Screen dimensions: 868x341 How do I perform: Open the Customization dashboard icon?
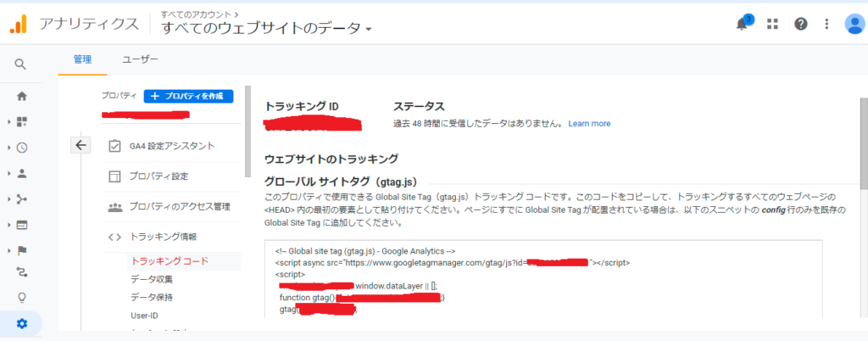[x=21, y=121]
